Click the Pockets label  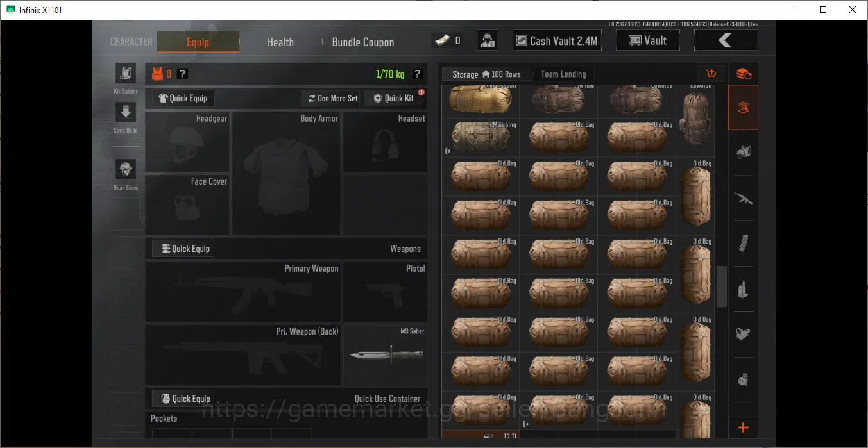[164, 419]
